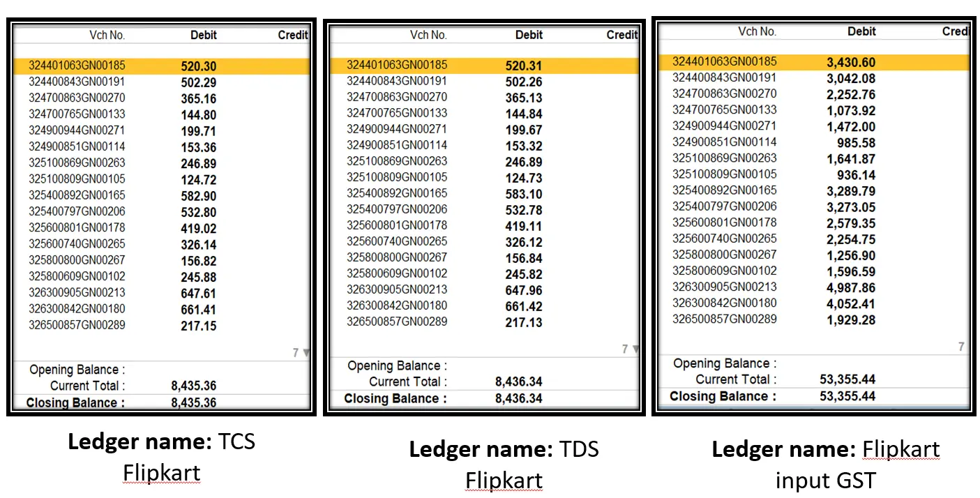Click debit amount 647.96 in TDS ledger
Screen dimensions: 980x498
(523, 290)
